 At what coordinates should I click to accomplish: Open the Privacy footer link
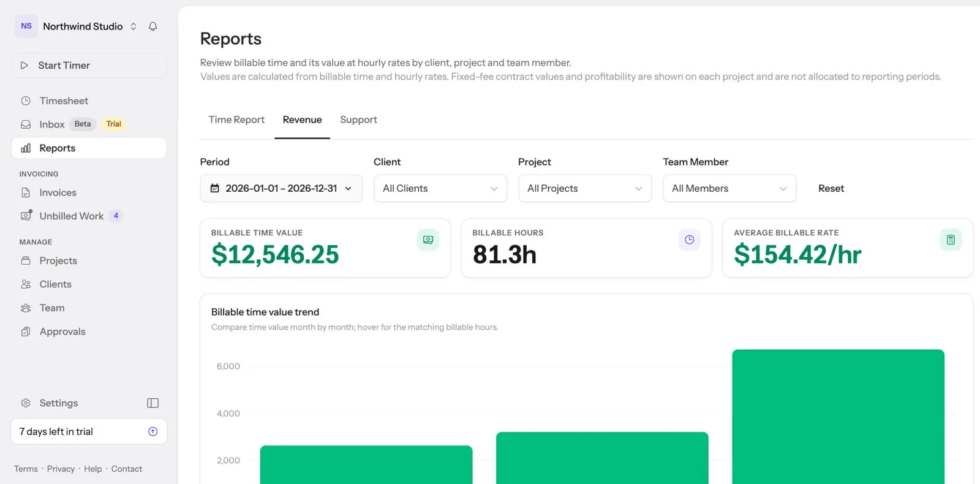coord(61,469)
